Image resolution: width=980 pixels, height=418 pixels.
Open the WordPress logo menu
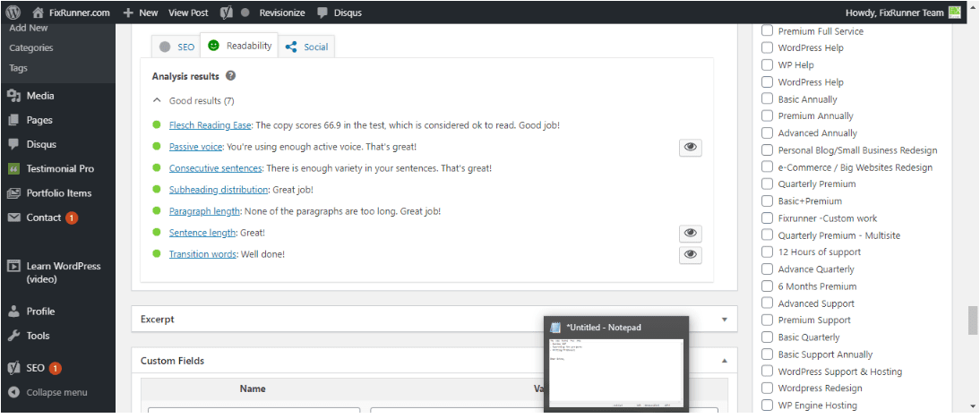[x=13, y=12]
